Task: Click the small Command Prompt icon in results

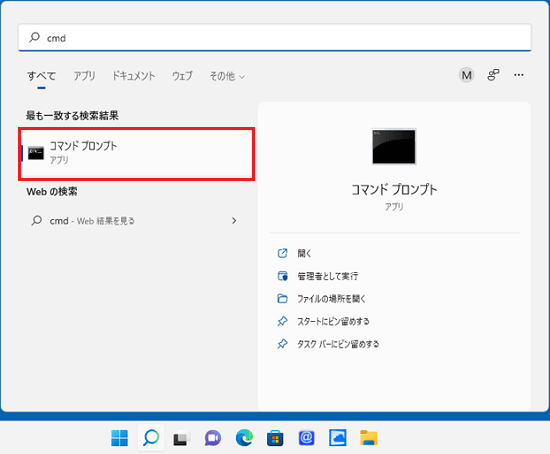Action: [36, 153]
